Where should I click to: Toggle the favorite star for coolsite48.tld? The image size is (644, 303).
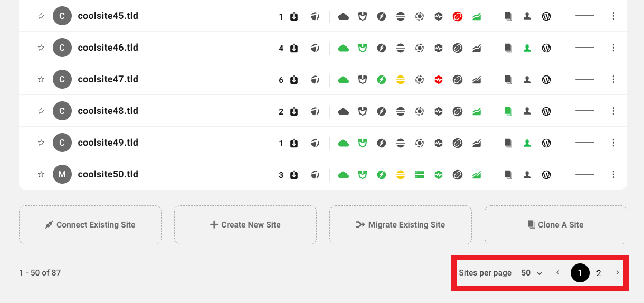41,111
